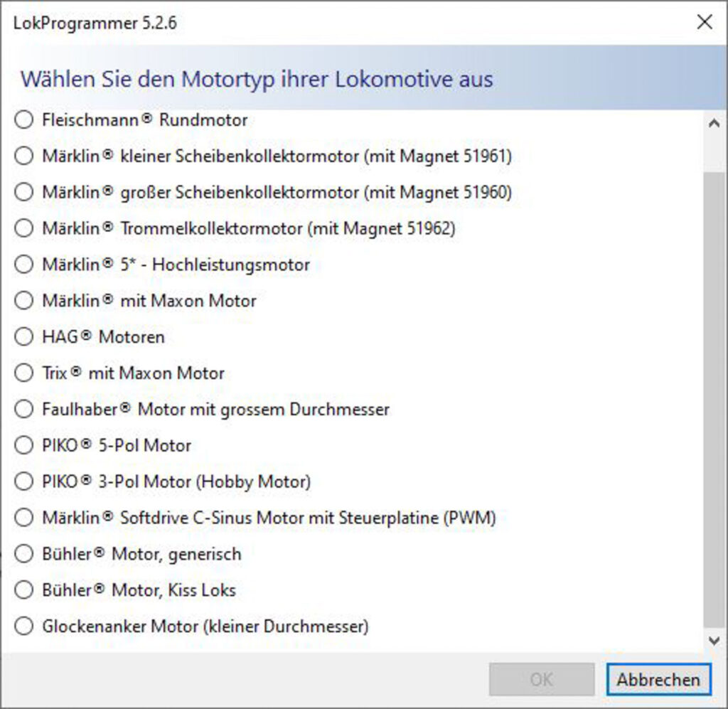Click the vertical scrollbar thumb
Viewport: 728px width, 709px height.
pos(714,400)
